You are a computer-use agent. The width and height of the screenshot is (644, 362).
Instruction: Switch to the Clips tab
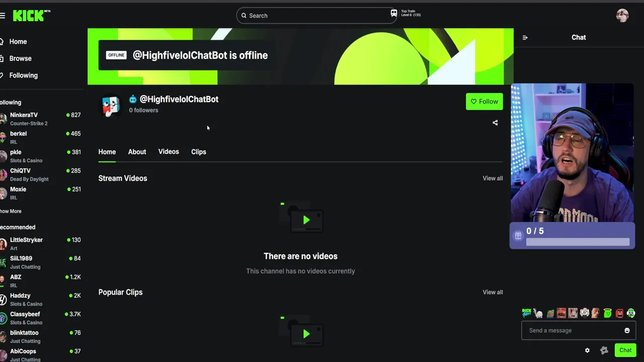coord(199,152)
